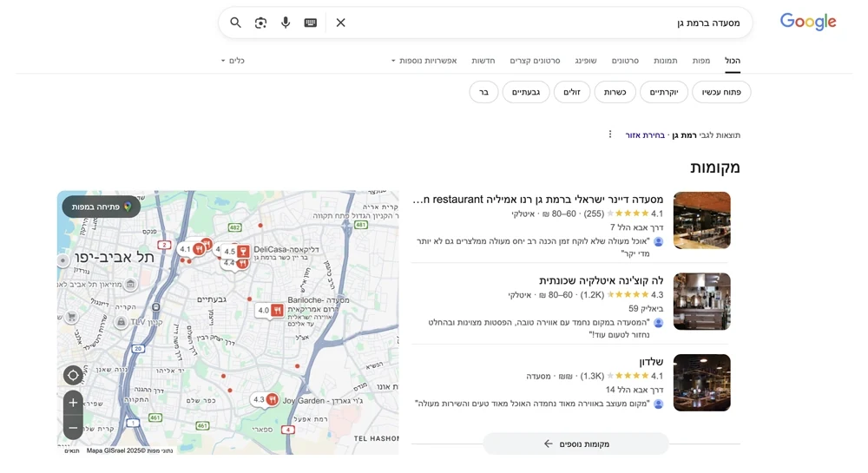
Task: Open the three-dot results options menu
Action: (x=610, y=135)
